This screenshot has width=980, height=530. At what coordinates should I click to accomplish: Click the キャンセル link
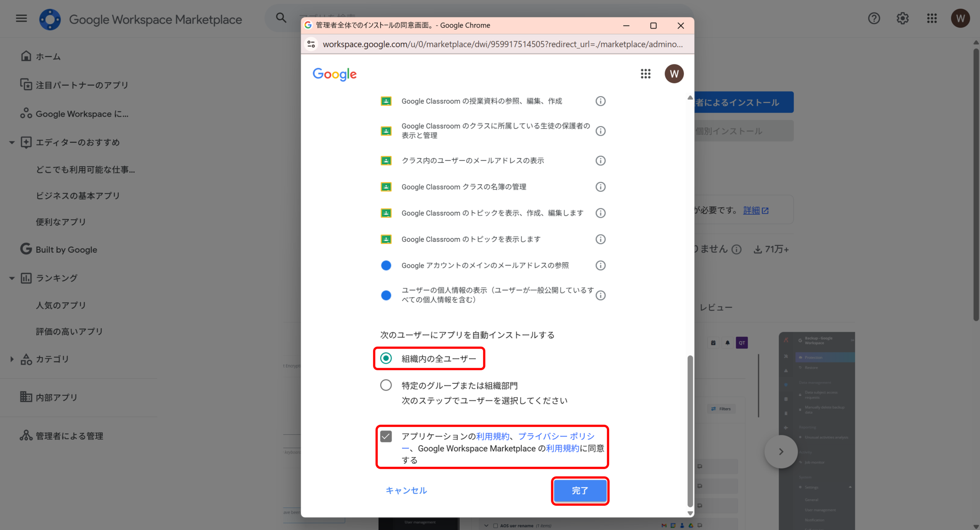click(x=406, y=490)
